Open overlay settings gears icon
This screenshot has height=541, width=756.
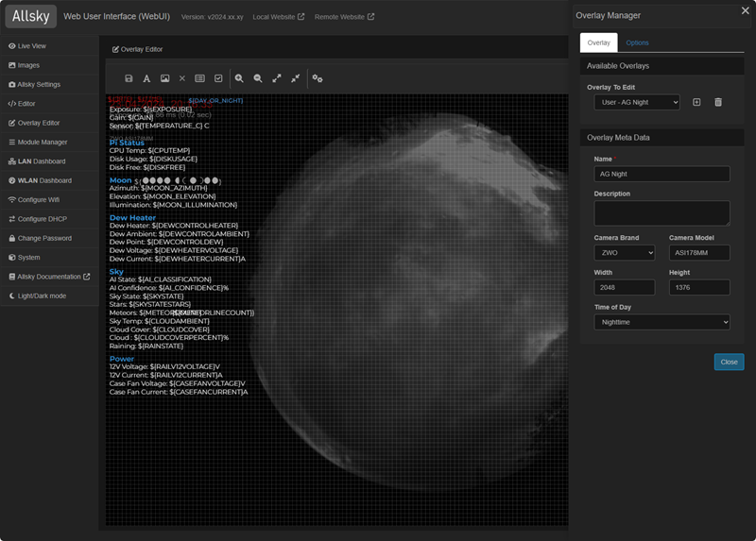click(x=318, y=78)
